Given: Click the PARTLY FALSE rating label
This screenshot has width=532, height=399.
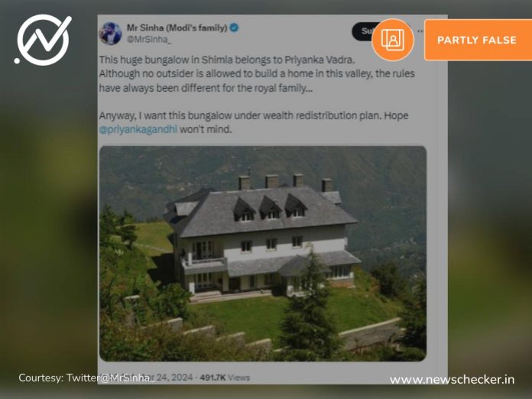Looking at the screenshot, I should pyautogui.click(x=478, y=40).
